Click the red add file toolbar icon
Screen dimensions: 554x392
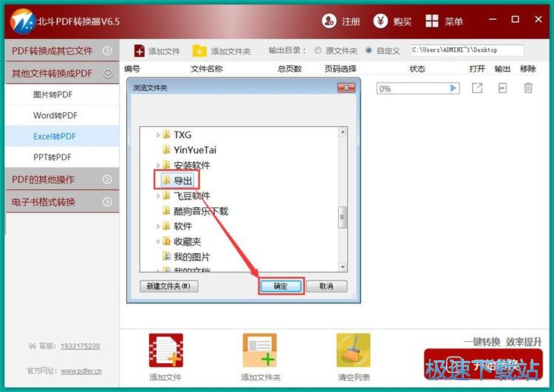tap(139, 51)
